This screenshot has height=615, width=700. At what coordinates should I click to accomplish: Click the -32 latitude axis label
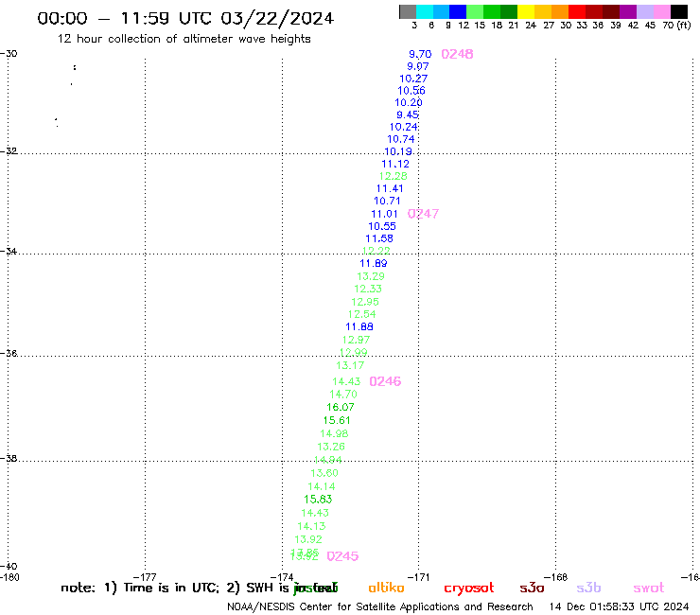pos(9,151)
